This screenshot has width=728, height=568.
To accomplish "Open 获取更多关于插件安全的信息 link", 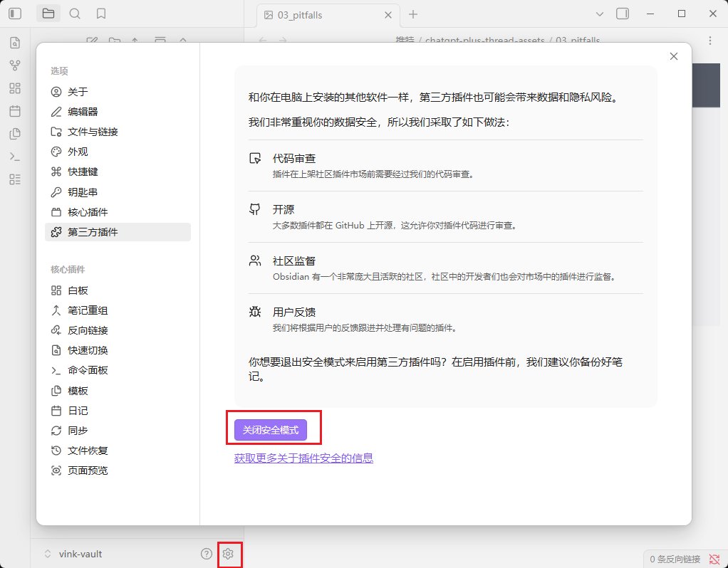I will point(303,458).
